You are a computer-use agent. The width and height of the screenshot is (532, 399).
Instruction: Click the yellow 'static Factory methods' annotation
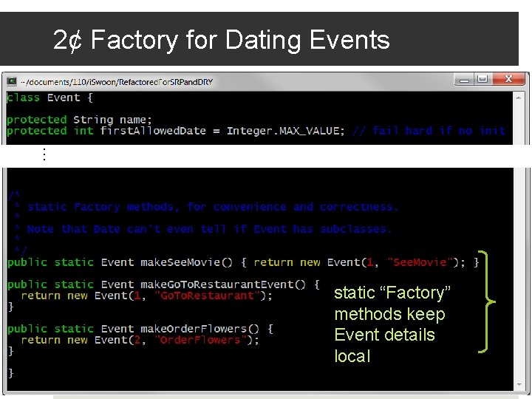click(392, 324)
